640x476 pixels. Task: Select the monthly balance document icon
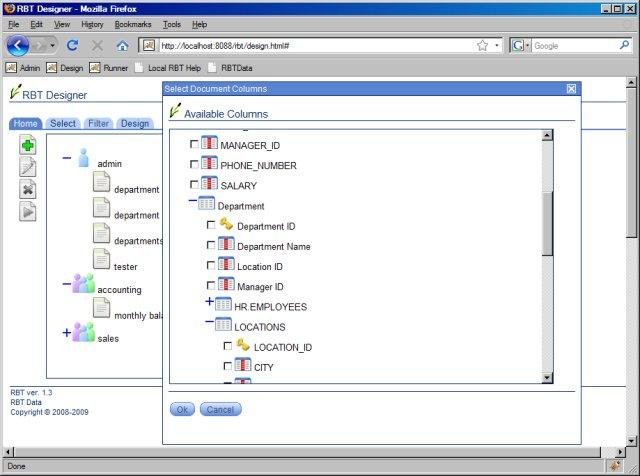pos(101,308)
